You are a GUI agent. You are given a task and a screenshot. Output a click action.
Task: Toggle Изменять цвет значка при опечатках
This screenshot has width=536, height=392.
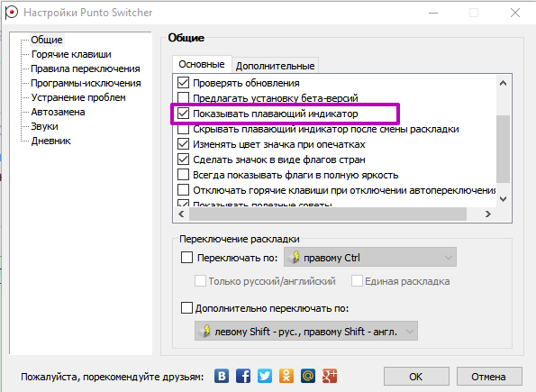click(183, 144)
